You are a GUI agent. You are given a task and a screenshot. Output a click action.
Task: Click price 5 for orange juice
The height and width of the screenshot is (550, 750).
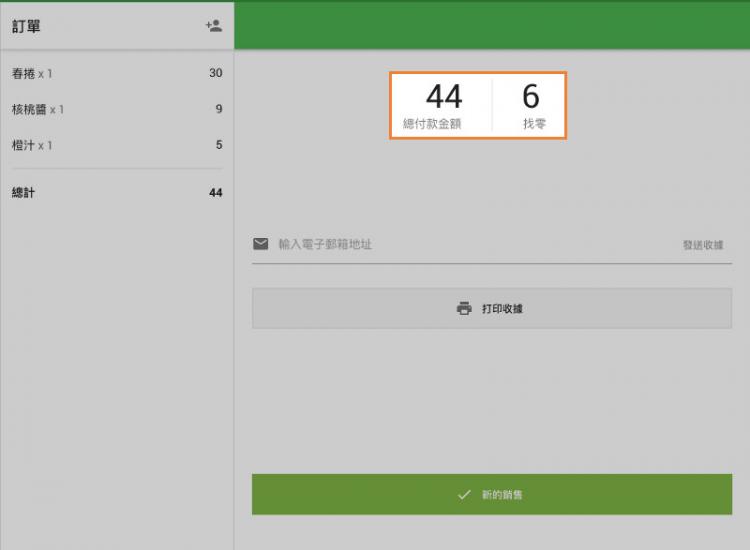[x=219, y=144]
